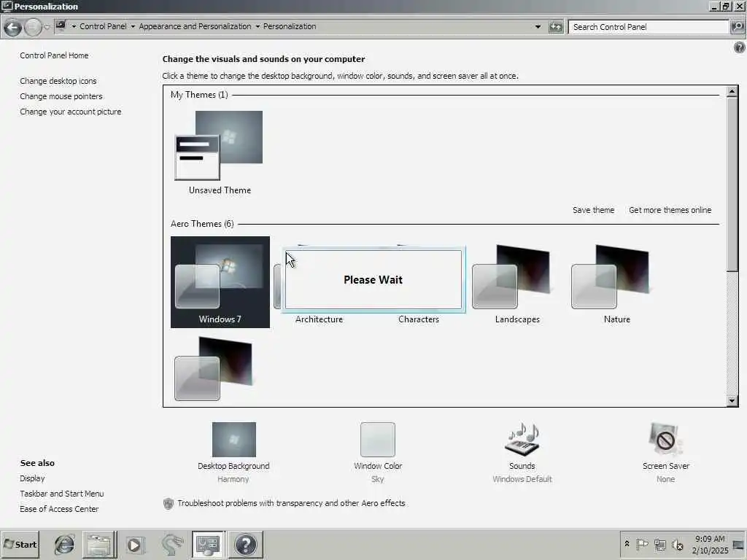Image resolution: width=747 pixels, height=560 pixels.
Task: Select the Characters theme label
Action: coord(419,319)
